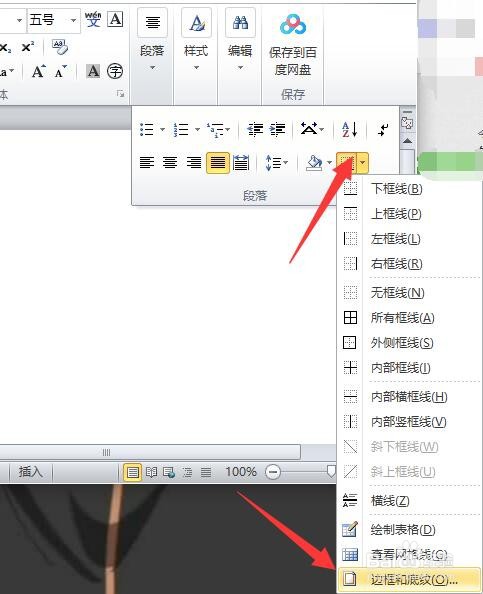Viewport: 483px width, 594px height.
Task: Select 所有框线(A) menu item
Action: [409, 317]
